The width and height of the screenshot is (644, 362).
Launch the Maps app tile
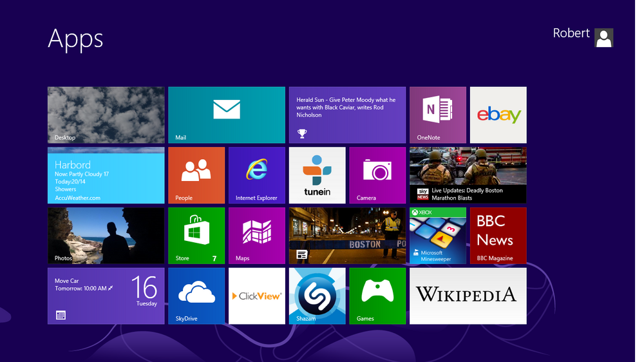click(x=257, y=236)
